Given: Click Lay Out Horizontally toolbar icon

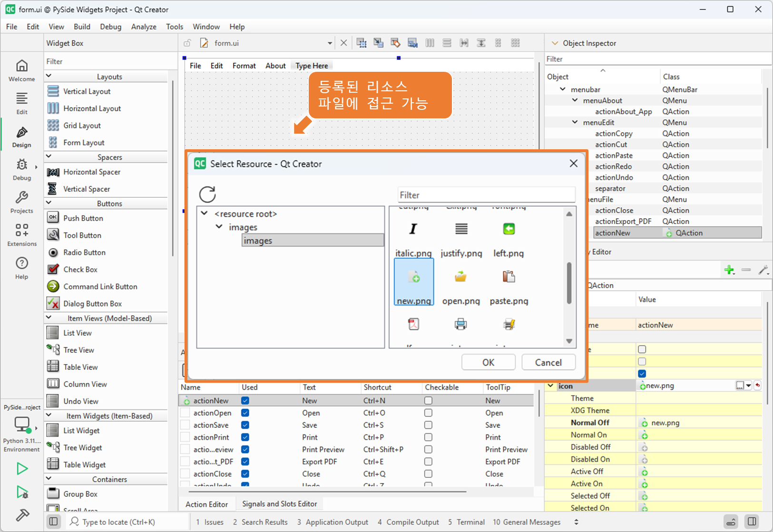Looking at the screenshot, I should click(x=430, y=43).
